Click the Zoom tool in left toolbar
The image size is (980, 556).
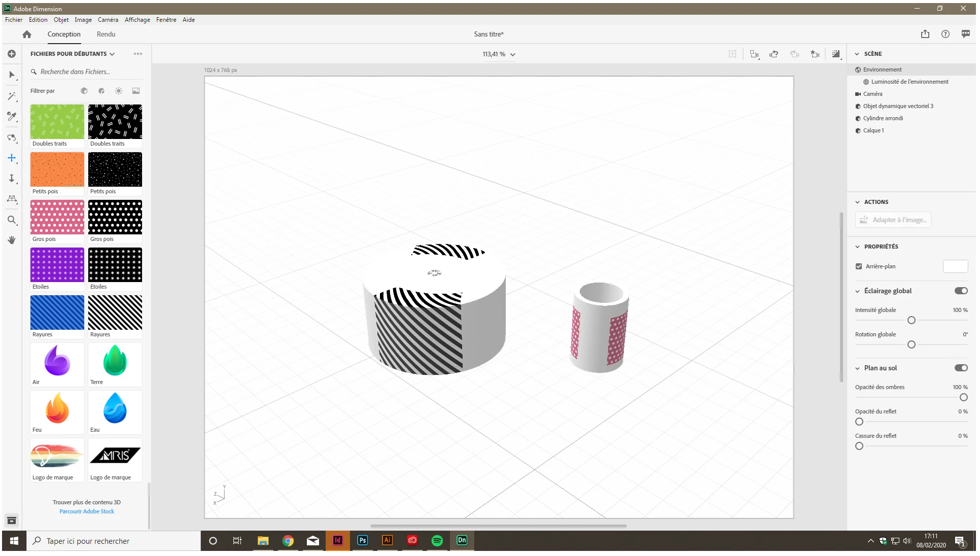[12, 220]
